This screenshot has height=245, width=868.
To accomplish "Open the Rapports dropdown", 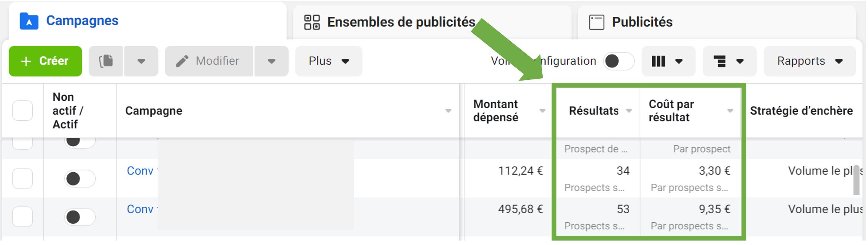I will [x=810, y=61].
